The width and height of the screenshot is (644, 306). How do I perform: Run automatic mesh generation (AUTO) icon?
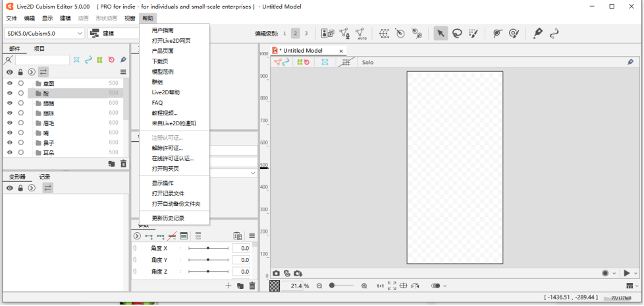361,34
